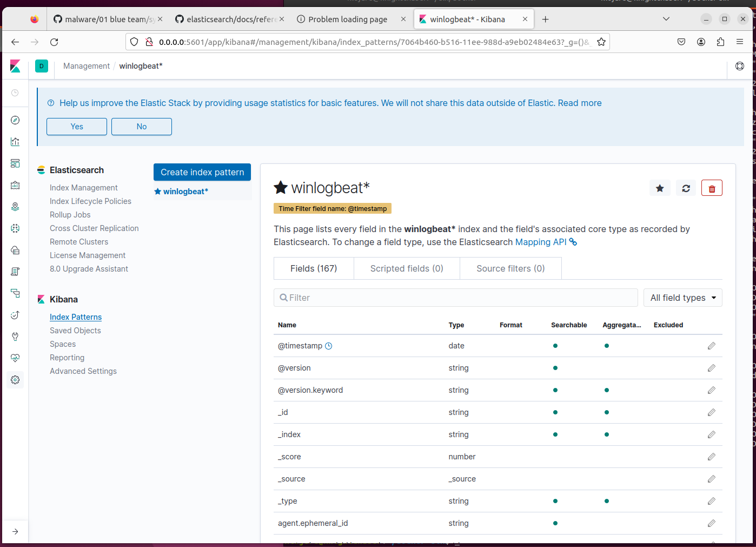Switch to the Fields (167) tab
The height and width of the screenshot is (547, 756).
point(314,268)
